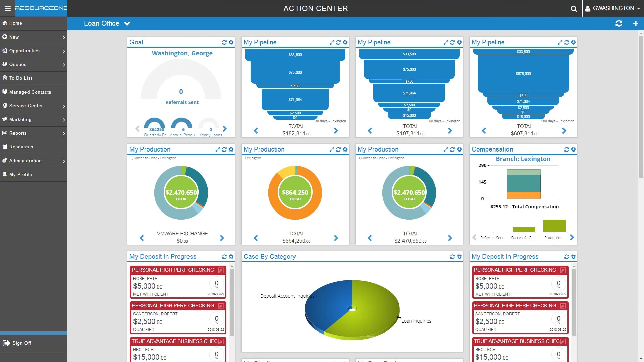
Task: Click the add widget plus icon
Action: 635,24
